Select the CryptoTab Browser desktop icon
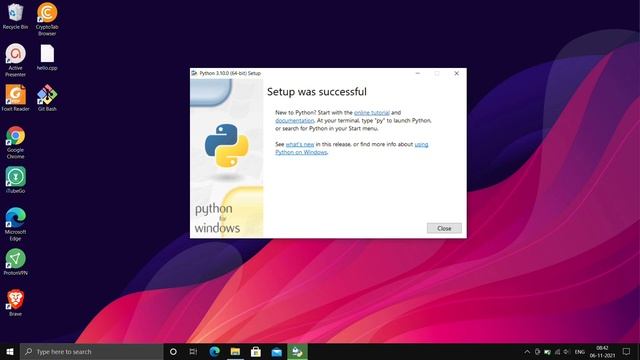640x360 pixels. pos(47,19)
